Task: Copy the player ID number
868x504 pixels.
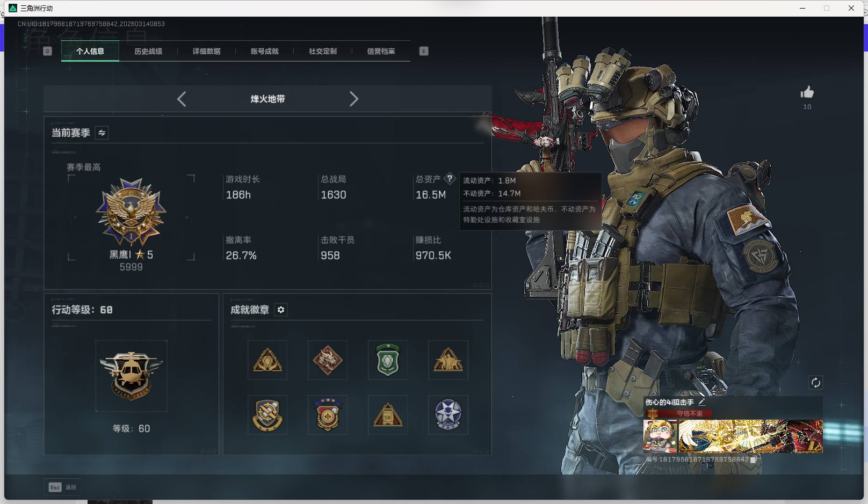Action: [x=753, y=459]
